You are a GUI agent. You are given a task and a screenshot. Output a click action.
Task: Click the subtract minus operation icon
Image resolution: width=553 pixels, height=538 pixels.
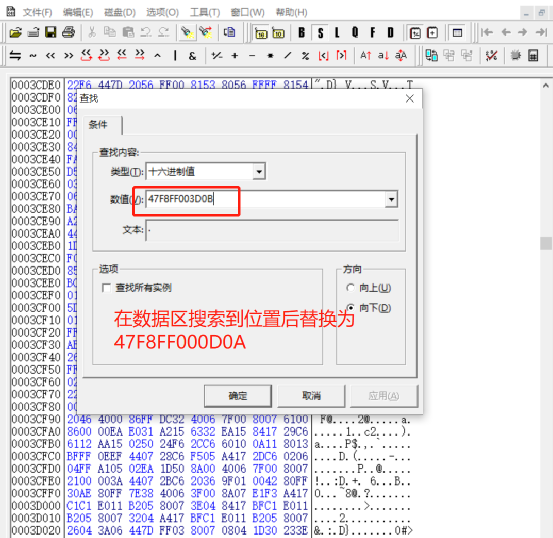click(x=252, y=55)
